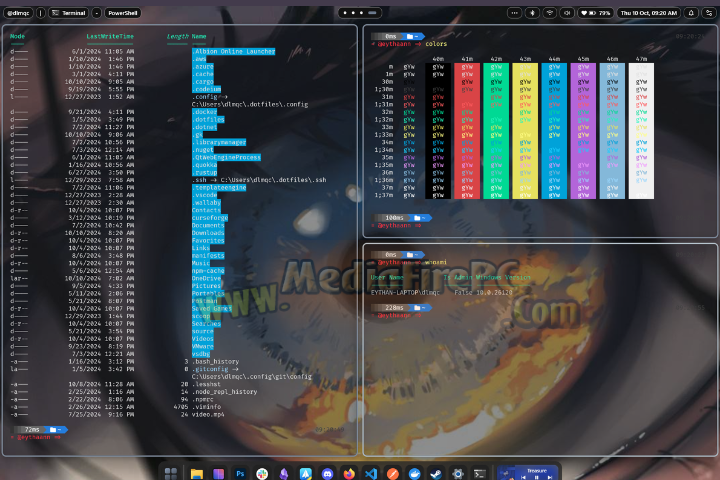Launch Steam from the dock

tap(436, 474)
